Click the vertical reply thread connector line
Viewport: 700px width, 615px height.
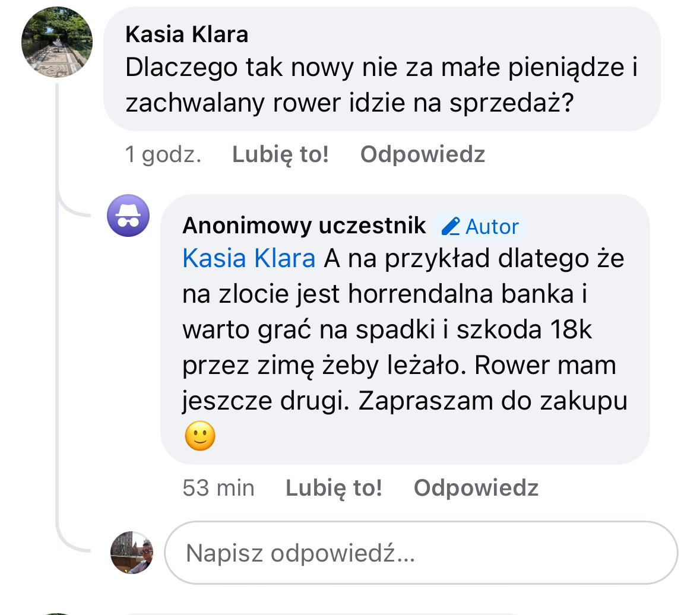point(57,356)
